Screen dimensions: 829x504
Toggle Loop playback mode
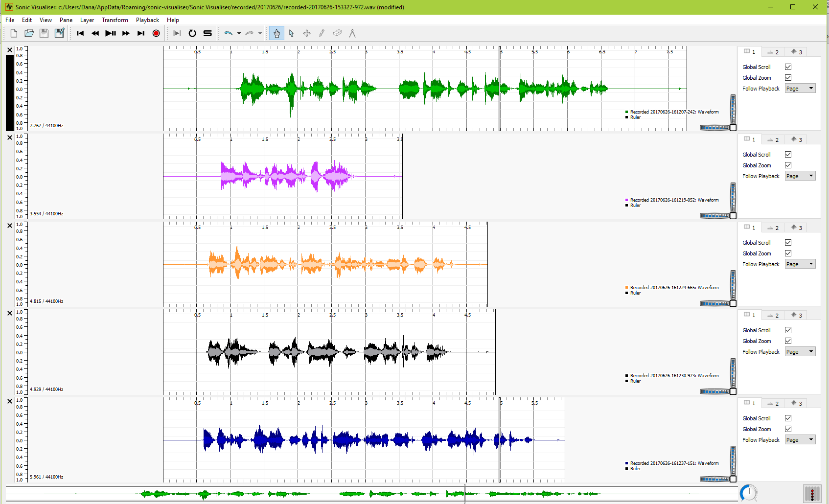[x=192, y=33]
